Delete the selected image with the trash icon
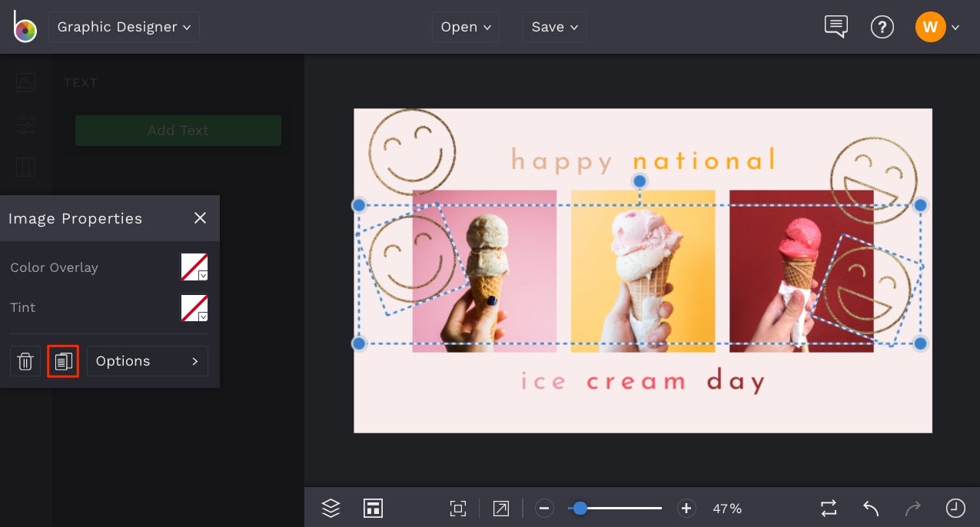This screenshot has width=980, height=527. pos(25,361)
